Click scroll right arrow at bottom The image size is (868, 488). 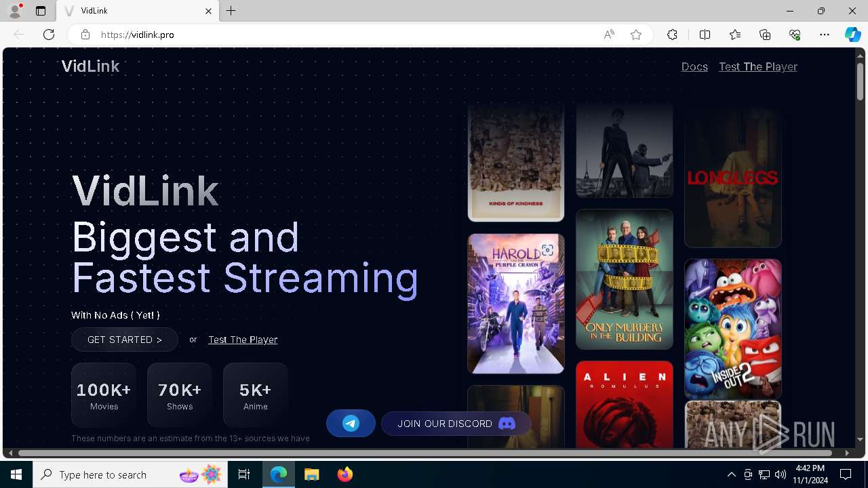point(847,453)
